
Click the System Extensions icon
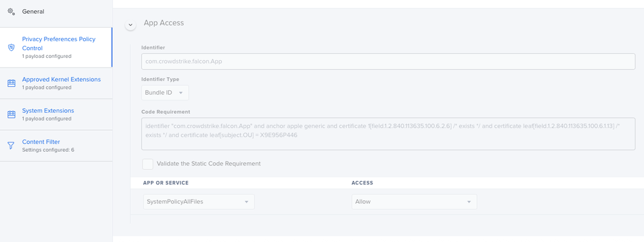click(x=12, y=115)
